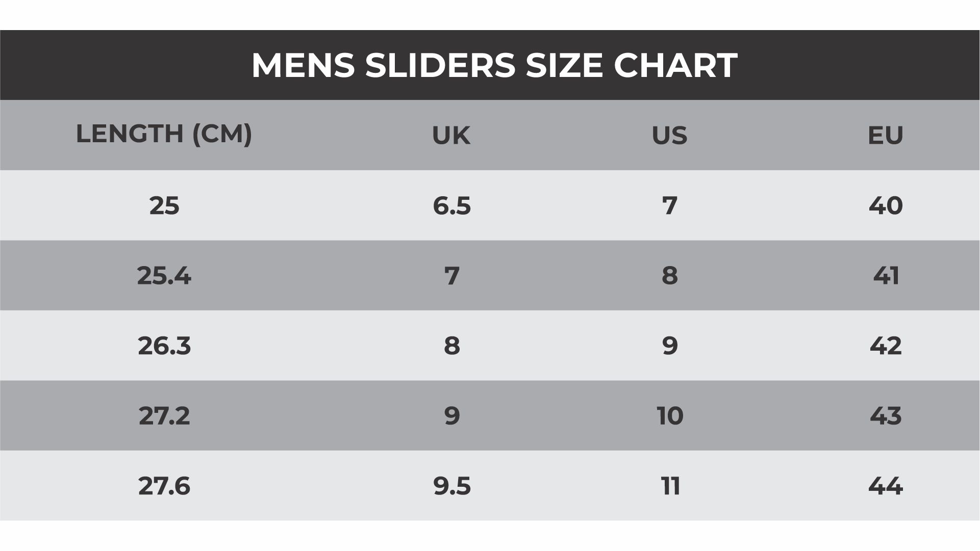Click EU size 44 cell

coord(885,486)
